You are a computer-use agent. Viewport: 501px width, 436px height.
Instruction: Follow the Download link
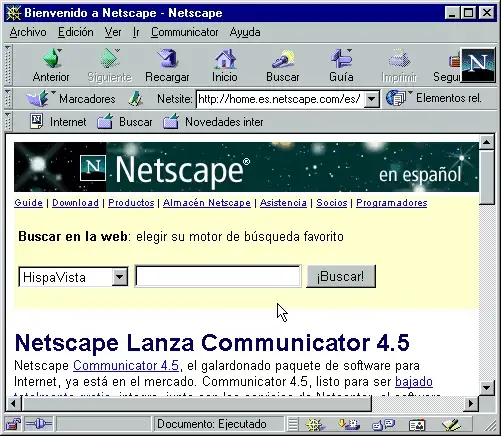(75, 203)
